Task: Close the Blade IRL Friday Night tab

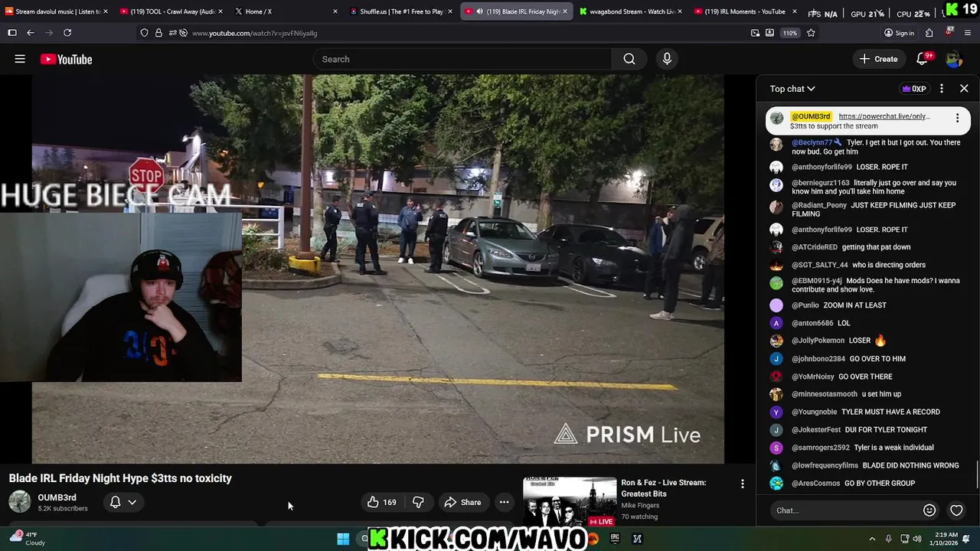Action: click(565, 11)
